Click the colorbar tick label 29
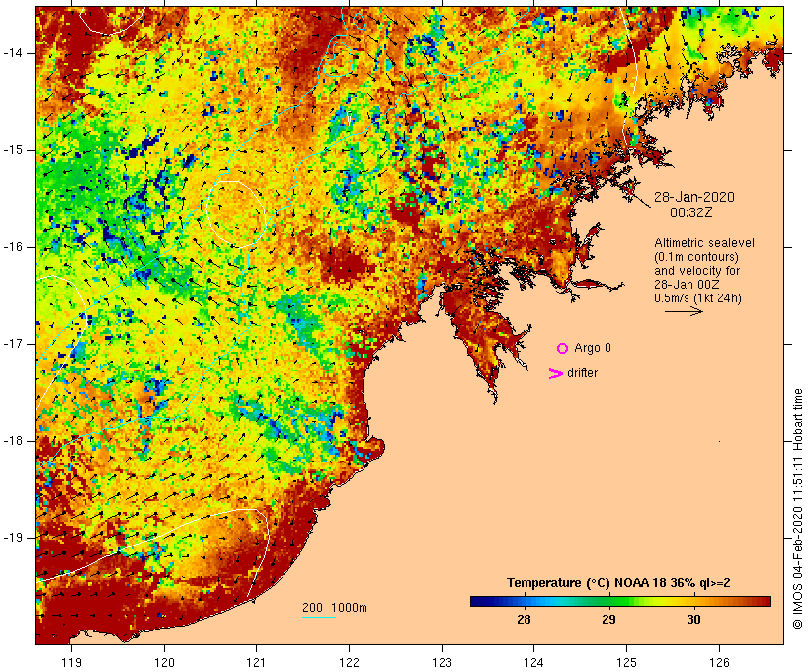 [x=609, y=620]
